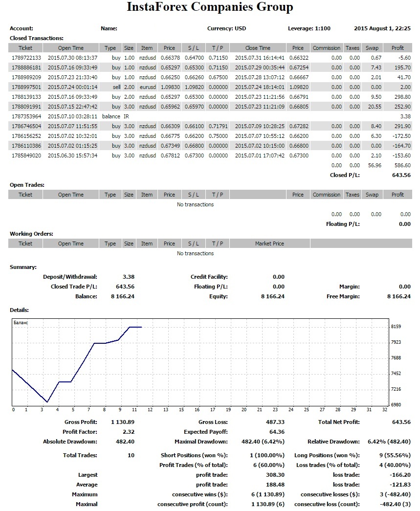Select the "Equity:" label
The image size is (420, 511).
coord(219,296)
